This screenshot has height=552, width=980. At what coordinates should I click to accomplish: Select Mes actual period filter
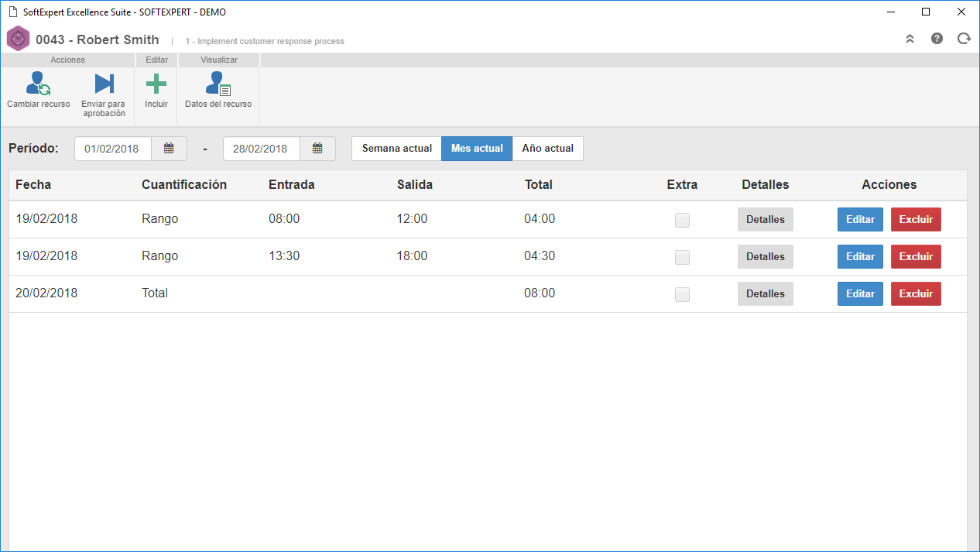pyautogui.click(x=477, y=149)
